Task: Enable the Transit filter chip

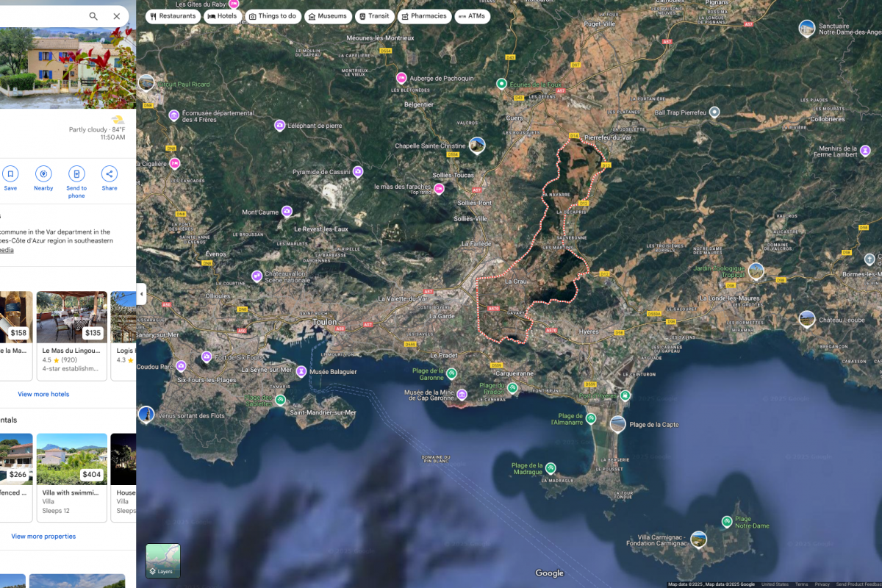Action: pyautogui.click(x=374, y=16)
